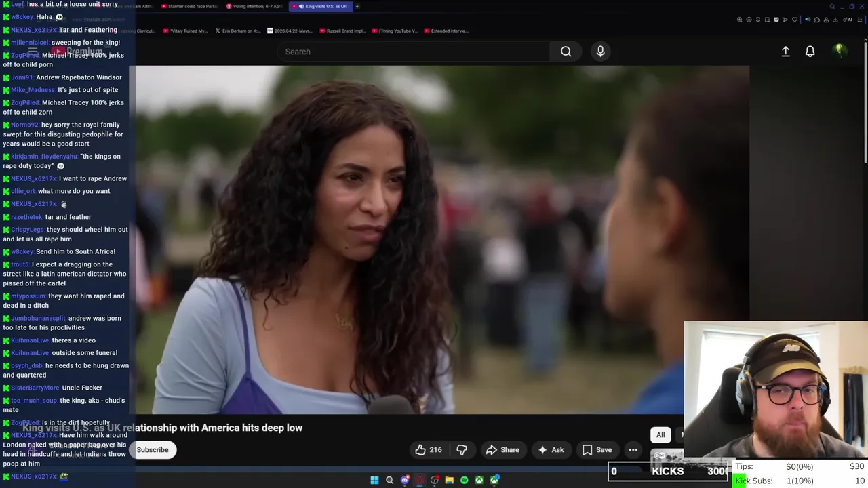This screenshot has width=868, height=488.
Task: Open Windows taskbar search
Action: coord(389,480)
